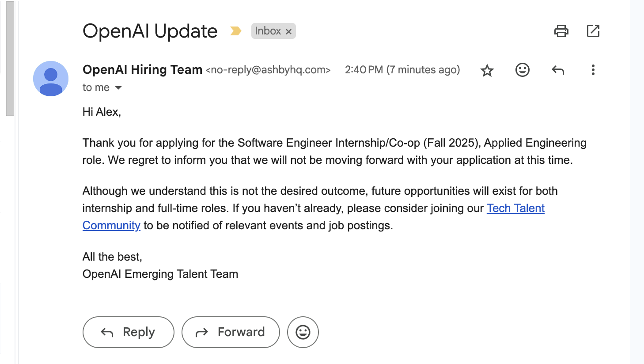Reply using the arrow icon in the header
This screenshot has height=364, width=644.
[557, 70]
